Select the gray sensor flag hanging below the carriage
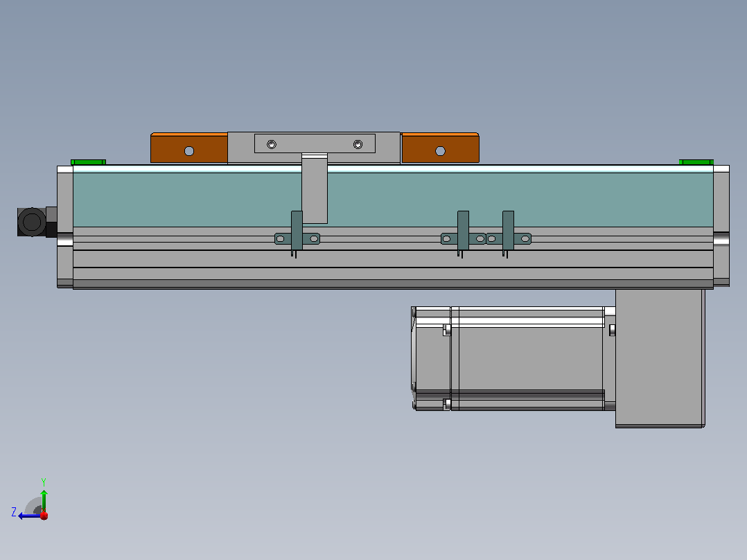747x560 pixels. 315,189
